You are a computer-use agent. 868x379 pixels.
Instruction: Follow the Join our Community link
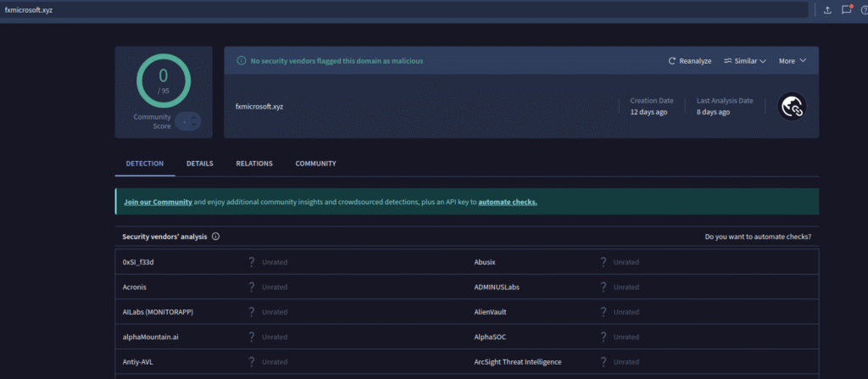pyautogui.click(x=159, y=203)
